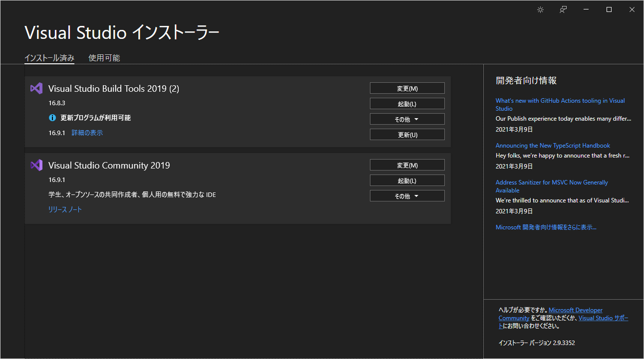644x359 pixels.
Task: Open その他 dropdown for Build Tools 2019
Action: (407, 119)
